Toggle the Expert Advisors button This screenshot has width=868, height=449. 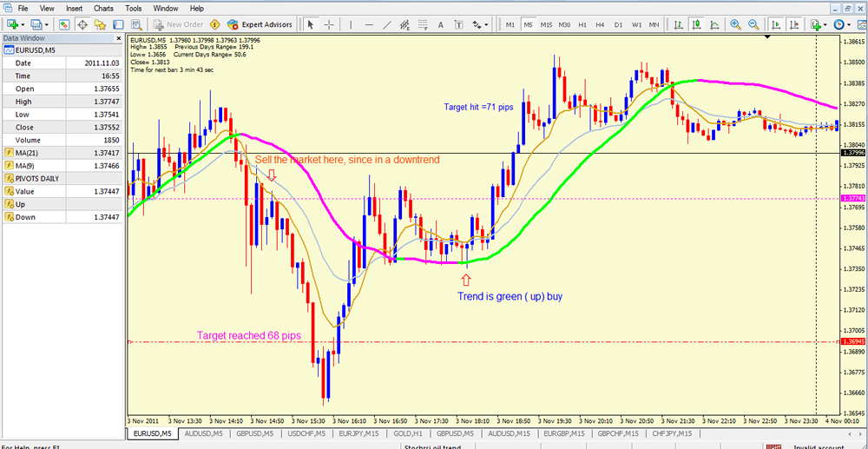click(260, 24)
